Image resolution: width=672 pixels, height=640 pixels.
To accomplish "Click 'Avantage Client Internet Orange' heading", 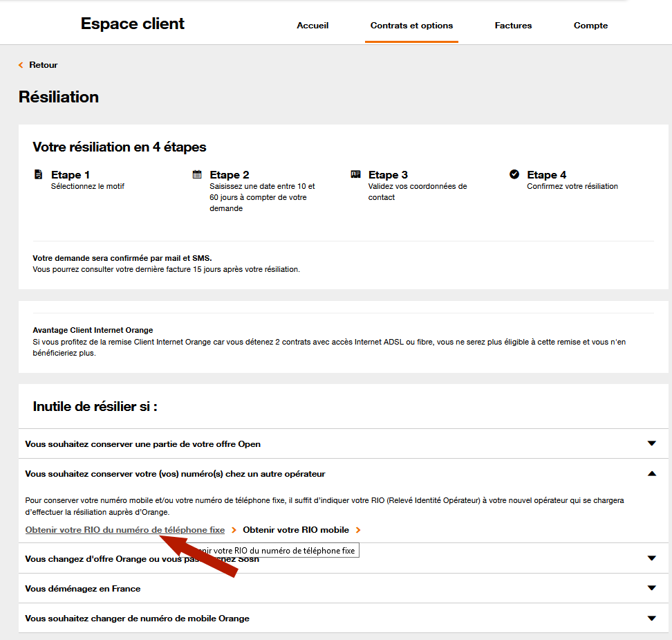I will click(x=93, y=330).
